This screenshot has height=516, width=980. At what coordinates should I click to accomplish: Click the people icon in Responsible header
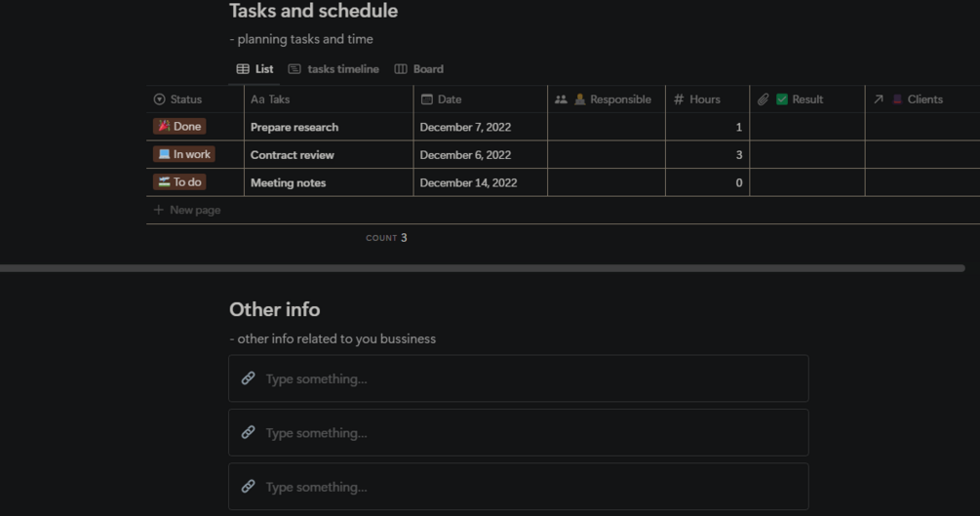pyautogui.click(x=561, y=99)
